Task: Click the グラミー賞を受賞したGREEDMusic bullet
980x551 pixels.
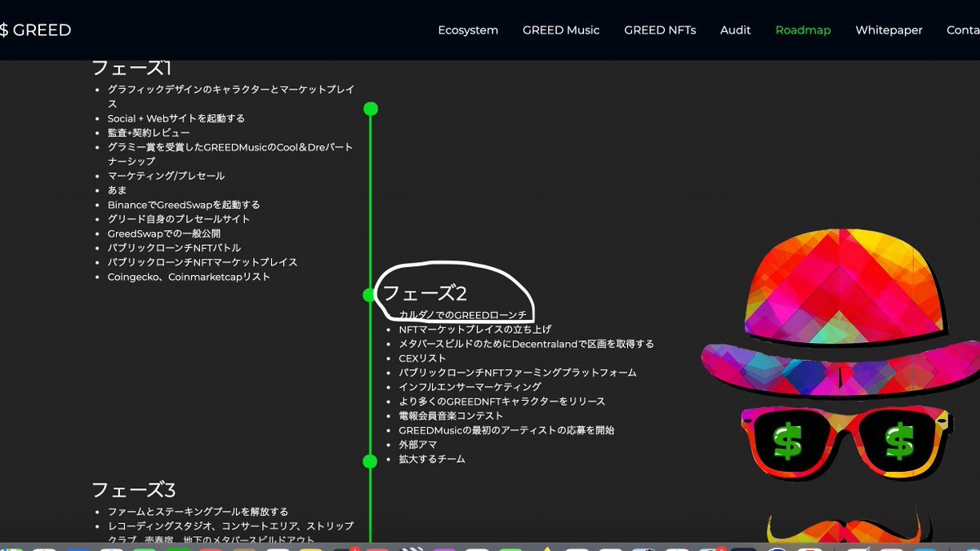Action: [x=230, y=153]
